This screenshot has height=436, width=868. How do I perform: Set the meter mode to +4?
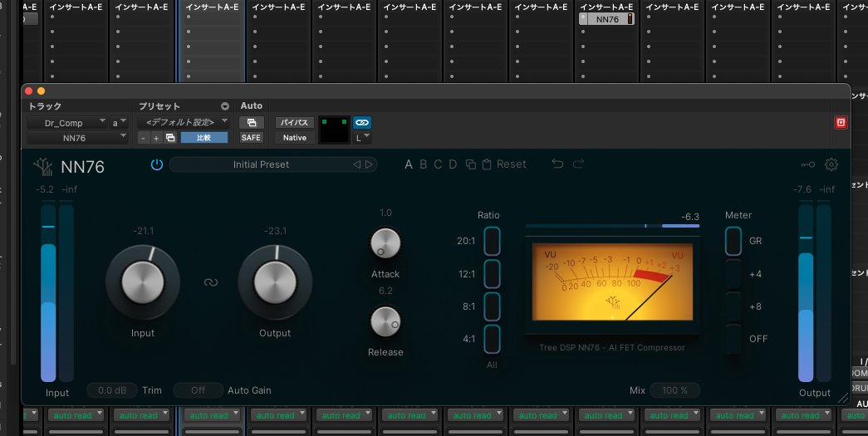[733, 274]
